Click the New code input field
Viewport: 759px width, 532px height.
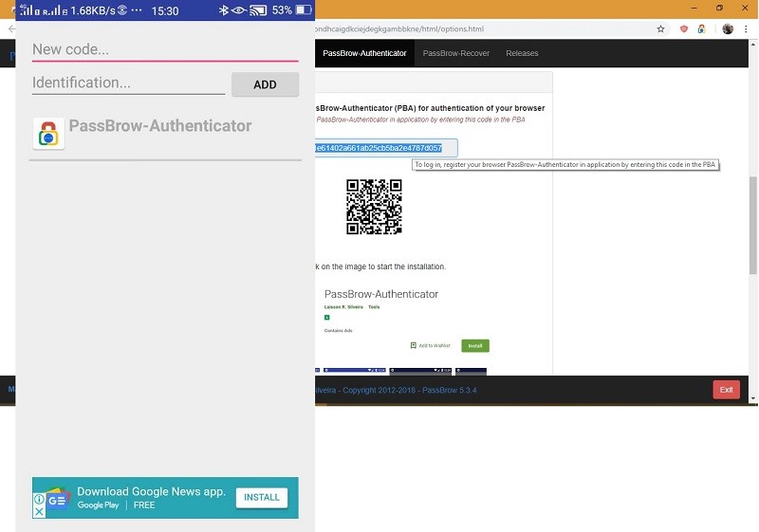tap(165, 50)
